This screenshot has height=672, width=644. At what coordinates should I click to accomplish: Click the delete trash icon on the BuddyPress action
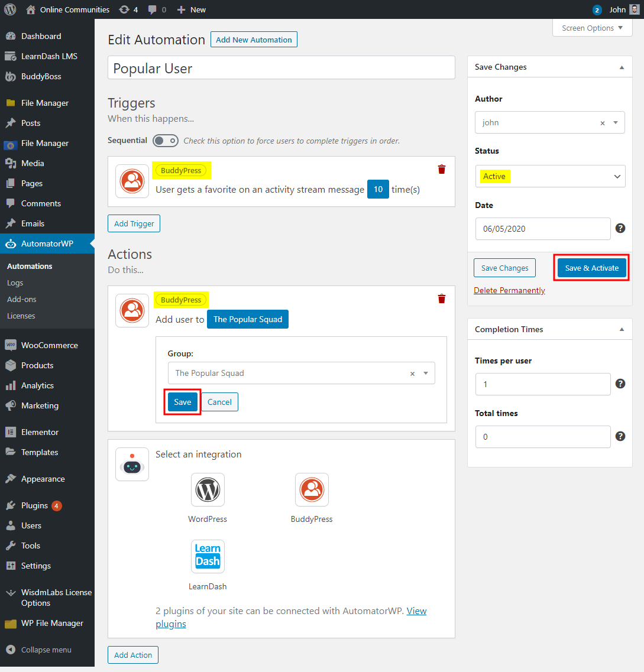(441, 298)
